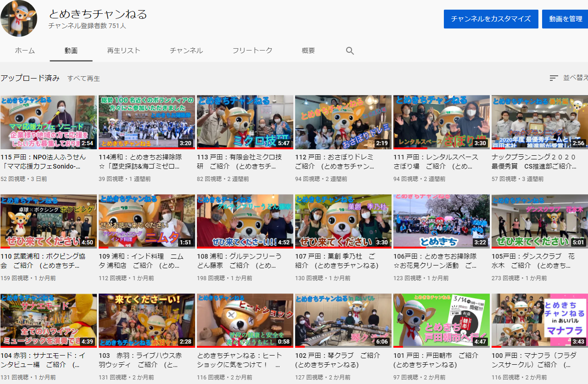This screenshot has width=588, height=384.
Task: Play the 101 戸田朝市 video thumbnail
Action: tap(441, 320)
